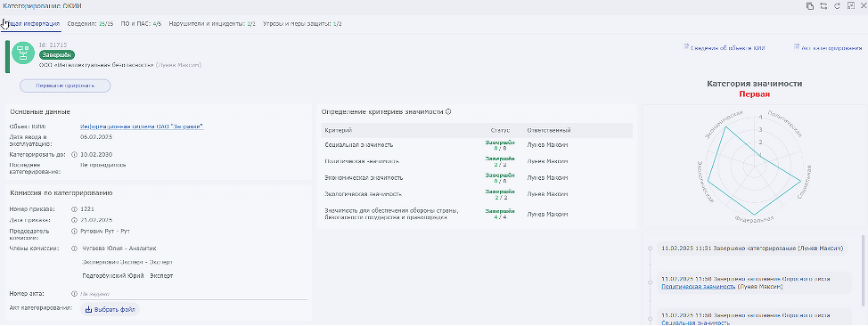Viewport: 868px width, 326px height.
Task: Click info icon next to 'Категорировать до'
Action: [x=75, y=154]
